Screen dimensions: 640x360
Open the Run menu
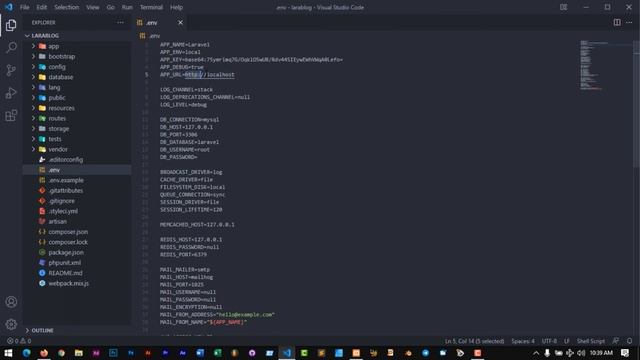coord(127,7)
